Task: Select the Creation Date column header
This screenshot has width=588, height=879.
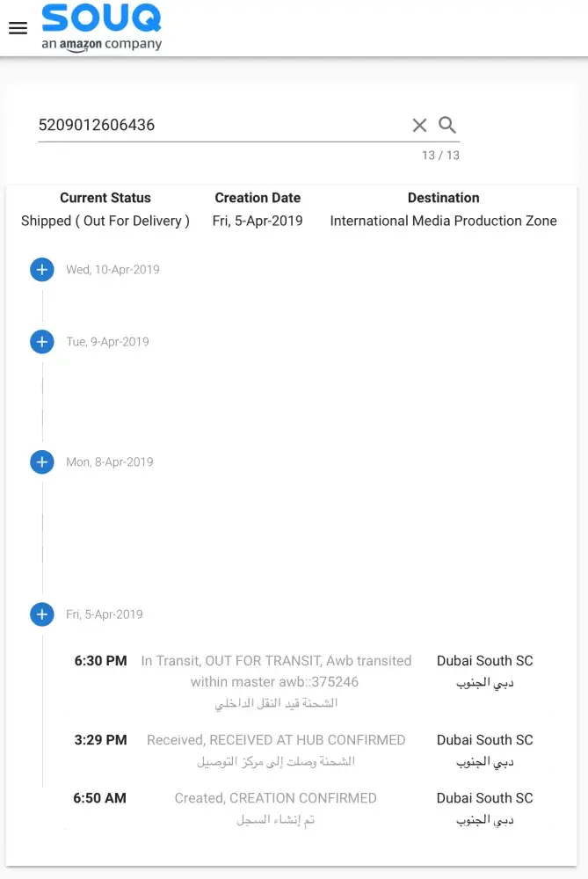Action: tap(258, 198)
